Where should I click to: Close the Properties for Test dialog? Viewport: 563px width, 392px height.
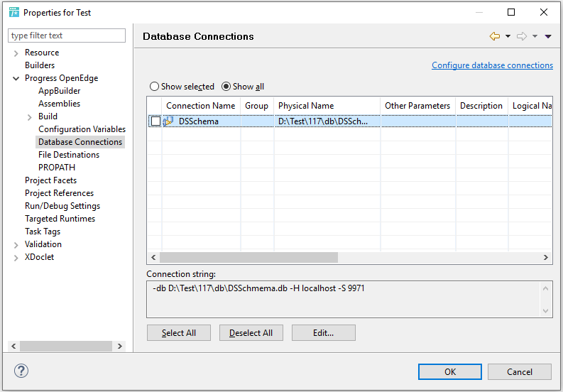point(544,12)
